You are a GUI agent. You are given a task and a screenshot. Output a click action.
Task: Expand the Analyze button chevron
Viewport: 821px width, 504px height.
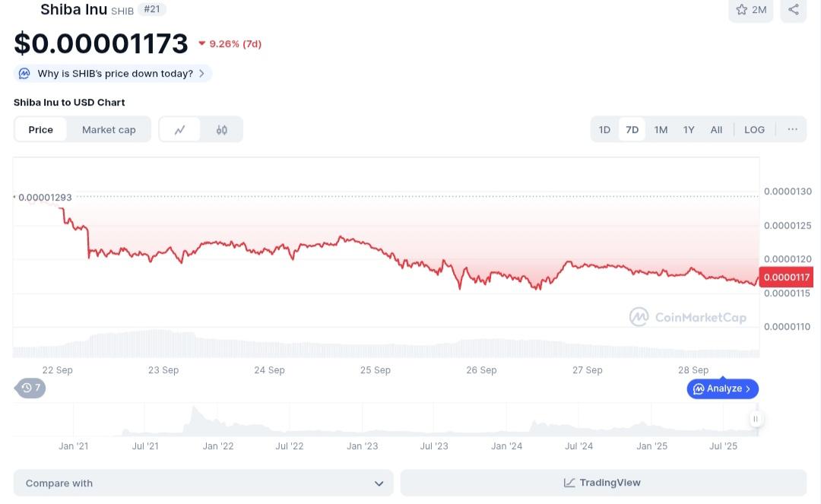748,389
